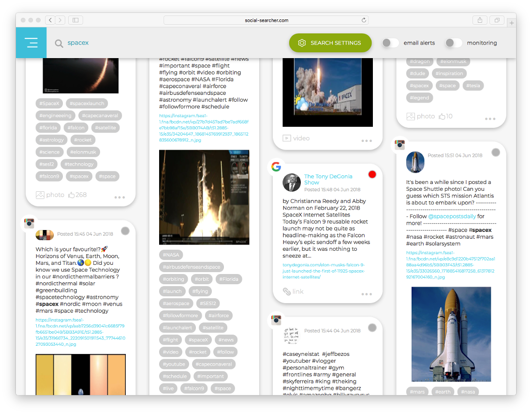532x414 pixels.
Task: Click the SEARCH SETTINGS button
Action: 330,43
